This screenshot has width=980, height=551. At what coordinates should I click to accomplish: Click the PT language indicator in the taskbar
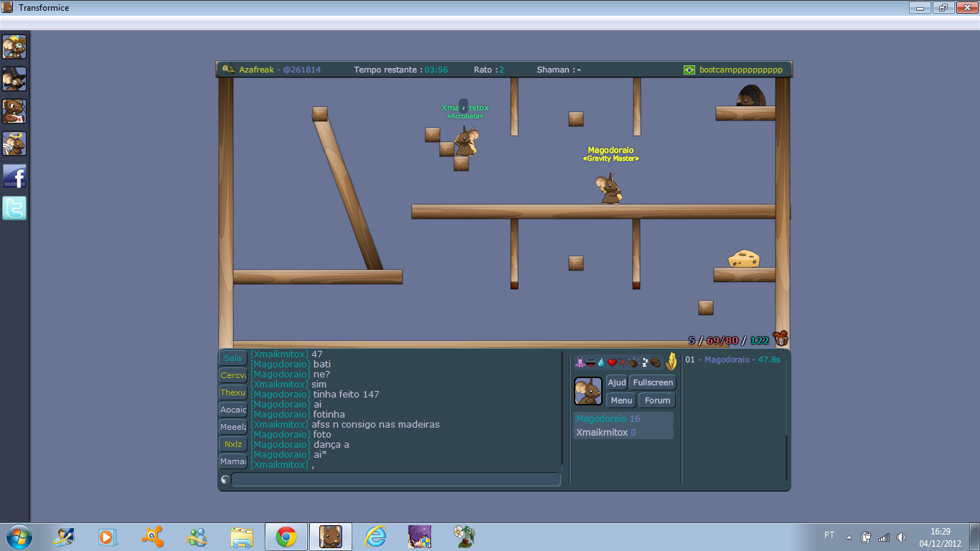(x=829, y=535)
